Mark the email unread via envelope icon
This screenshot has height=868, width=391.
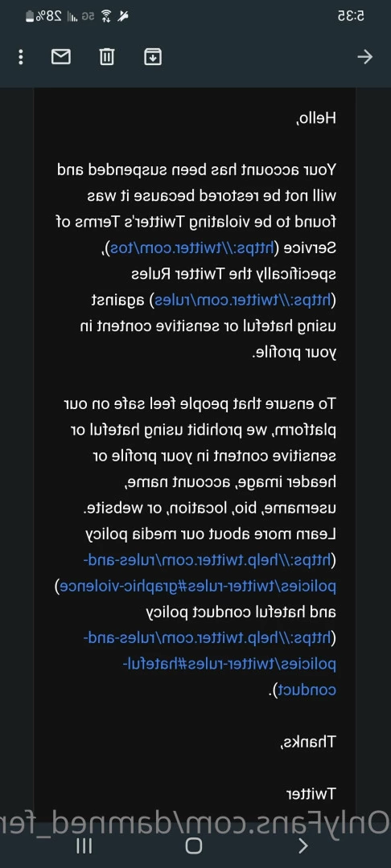pyautogui.click(x=61, y=56)
